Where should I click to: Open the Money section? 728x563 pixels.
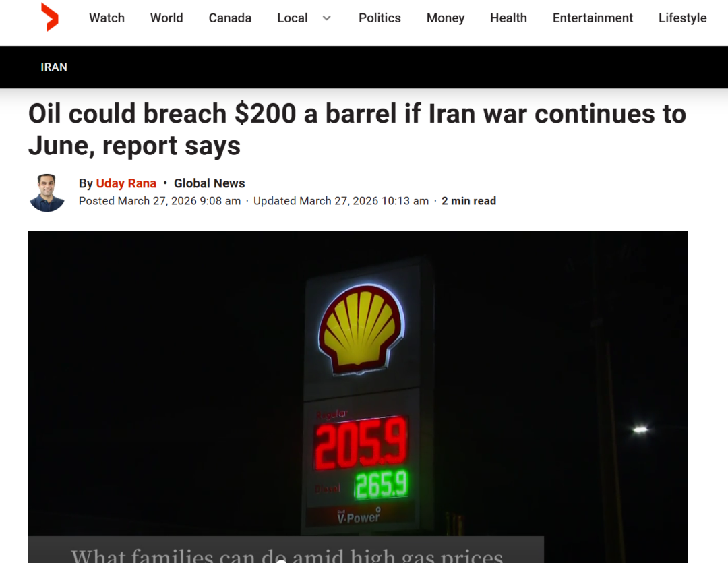446,18
